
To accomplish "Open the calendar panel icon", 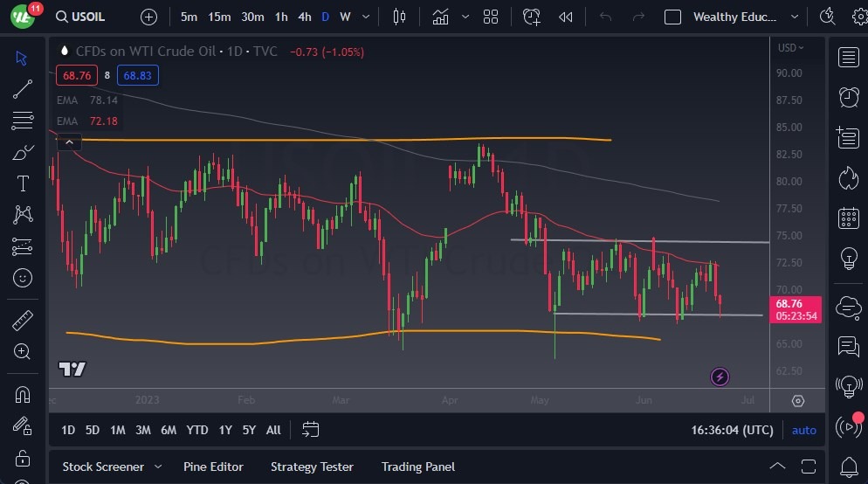I will pyautogui.click(x=847, y=218).
